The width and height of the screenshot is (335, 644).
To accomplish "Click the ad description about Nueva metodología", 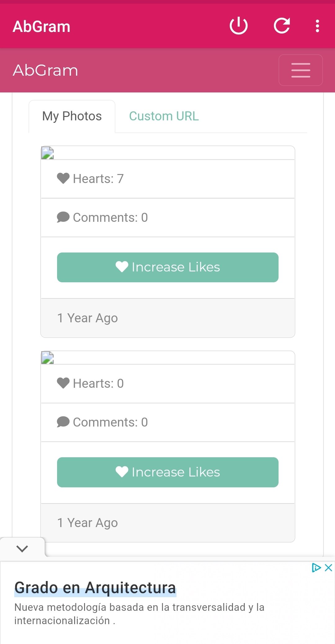I will click(139, 614).
